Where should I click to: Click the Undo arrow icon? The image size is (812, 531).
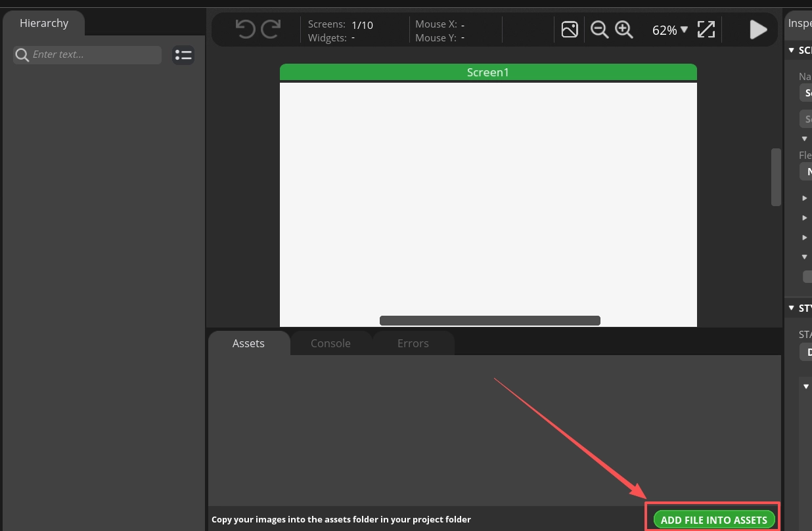(x=245, y=30)
